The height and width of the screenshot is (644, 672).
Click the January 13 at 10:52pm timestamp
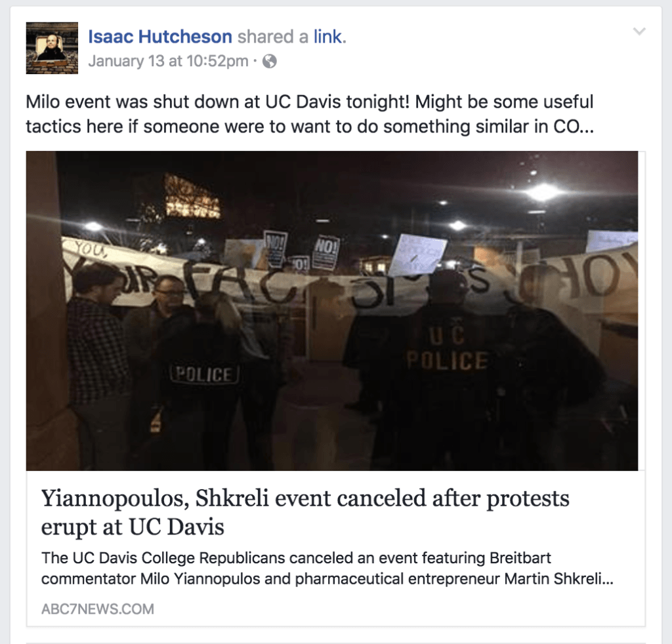tap(168, 61)
